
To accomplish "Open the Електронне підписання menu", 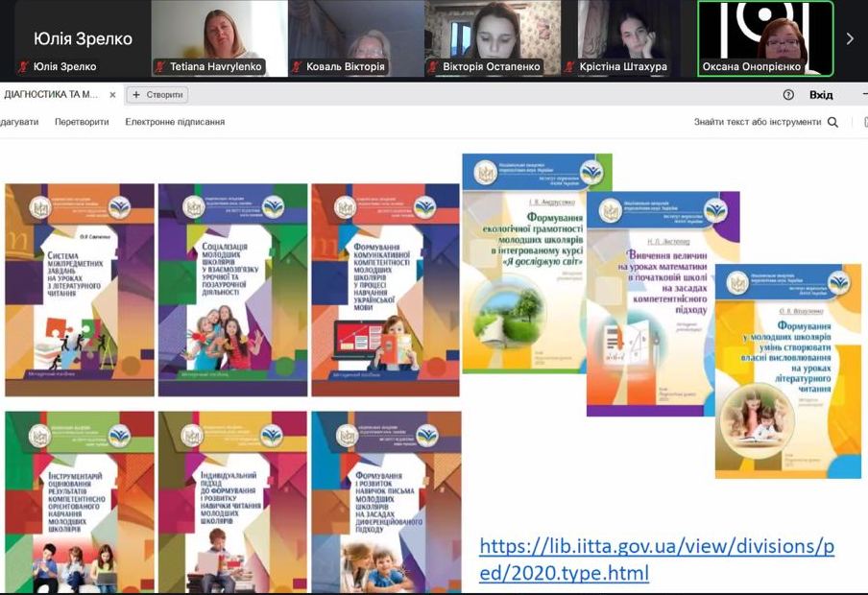I will click(175, 122).
